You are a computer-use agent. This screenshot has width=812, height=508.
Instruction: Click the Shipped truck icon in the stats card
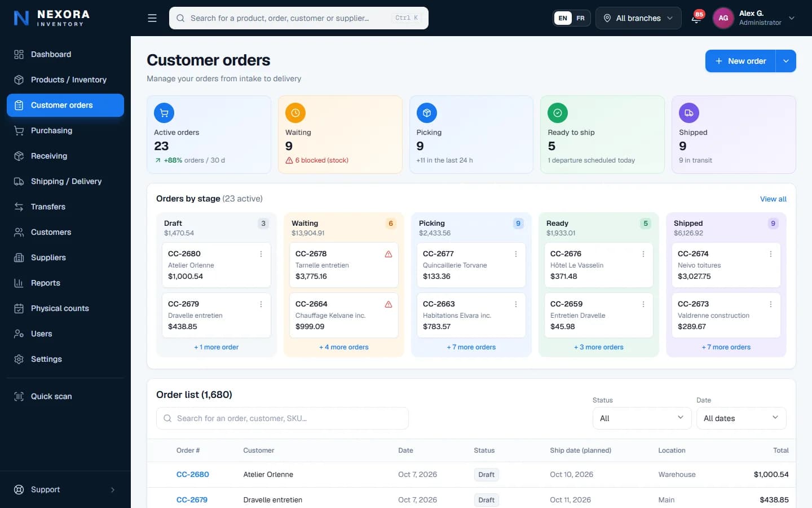point(689,113)
